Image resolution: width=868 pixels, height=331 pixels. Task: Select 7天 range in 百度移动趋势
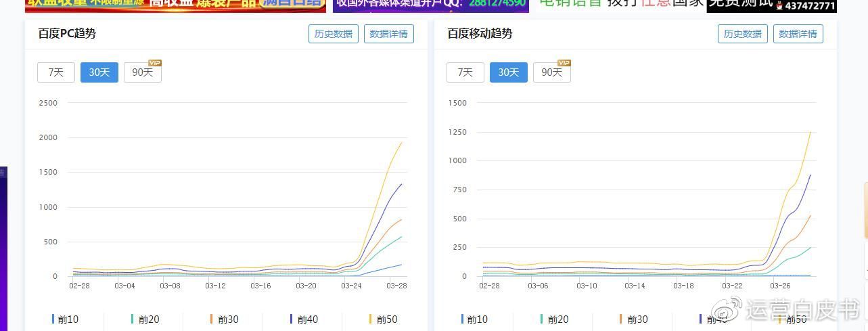[x=465, y=72]
